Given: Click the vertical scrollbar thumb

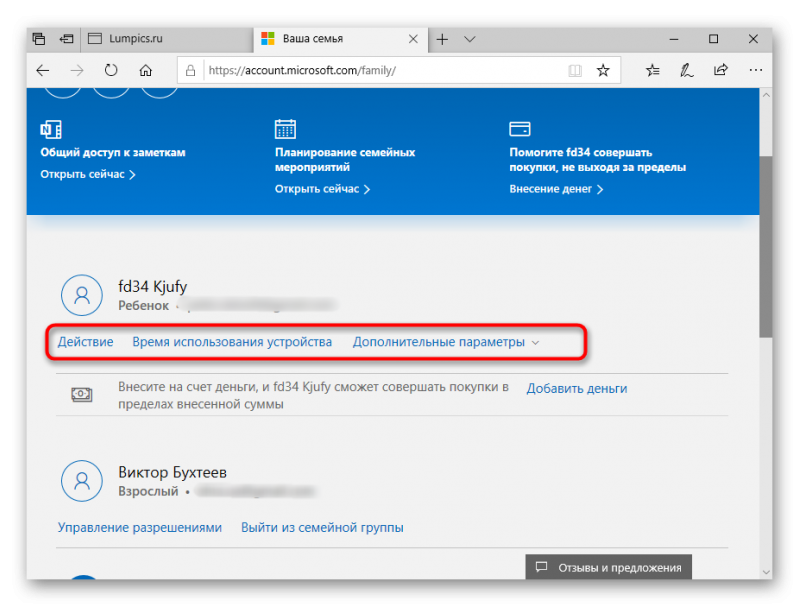Looking at the screenshot, I should [765, 247].
